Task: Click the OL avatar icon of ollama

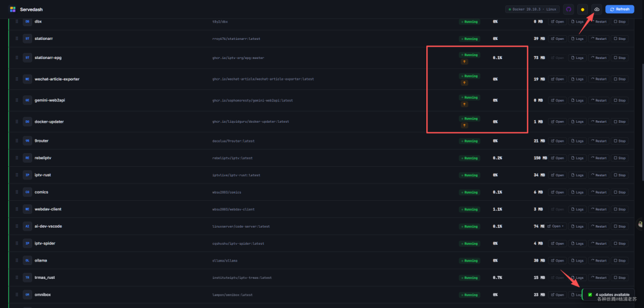Action: point(27,260)
